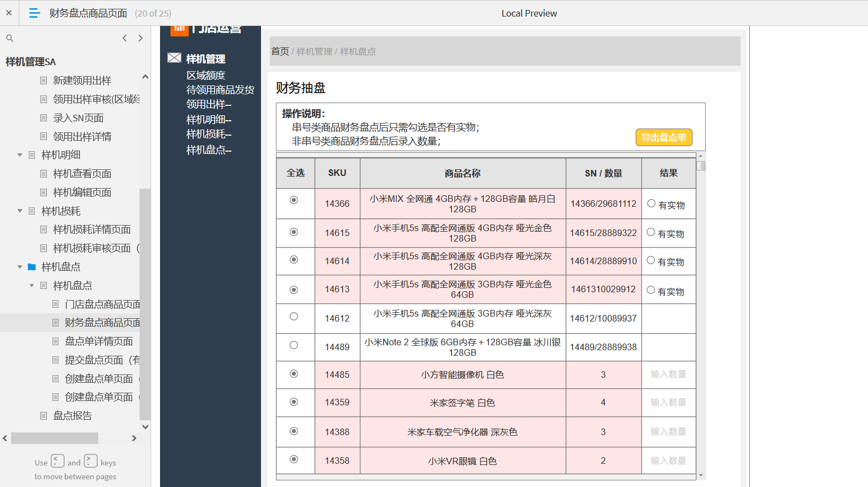868x487 pixels.
Task: Open 样机查看页面 in tree
Action: tap(82, 174)
